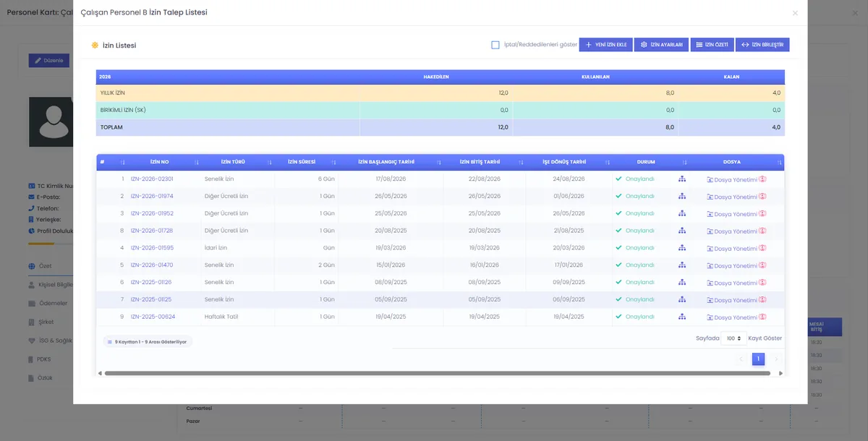Open leave record IZN-2026-02301 link

pos(152,179)
